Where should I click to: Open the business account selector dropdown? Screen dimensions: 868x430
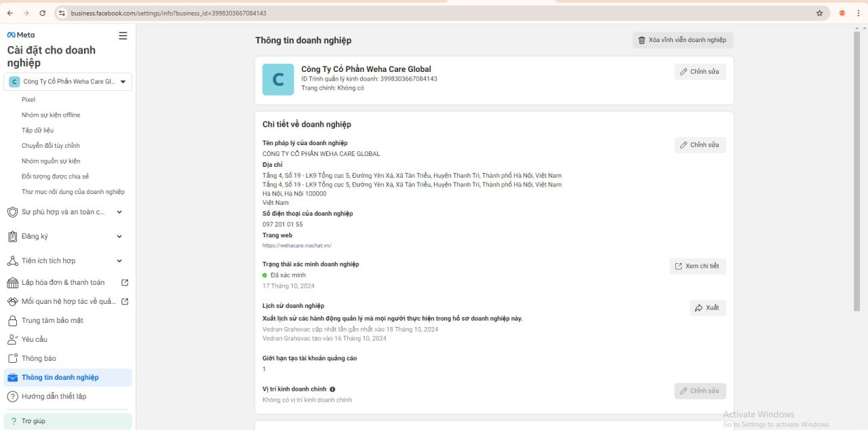click(68, 81)
